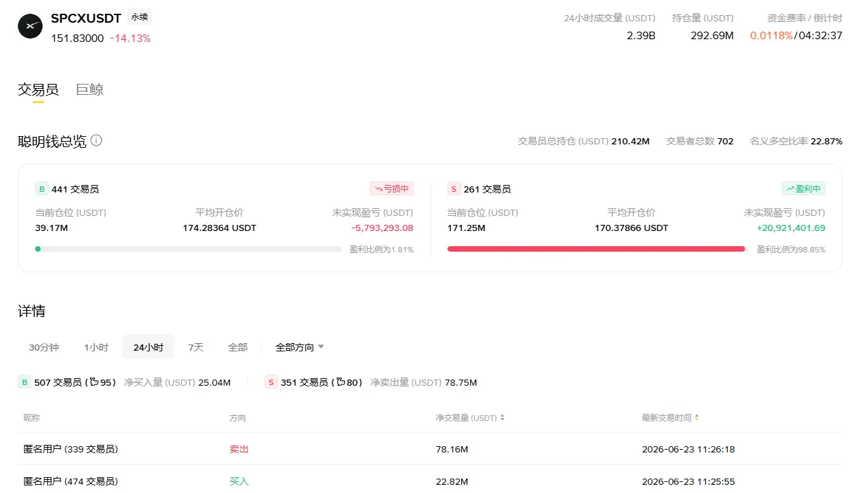
Task: Click the SPCXUSDT pair title
Action: (87, 18)
